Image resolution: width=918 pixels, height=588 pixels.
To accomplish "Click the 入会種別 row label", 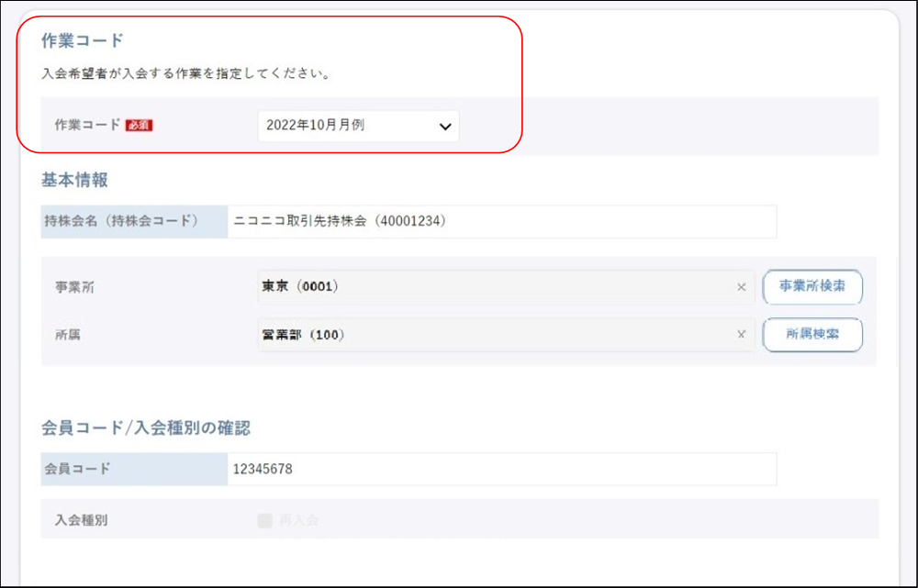I will tap(82, 520).
